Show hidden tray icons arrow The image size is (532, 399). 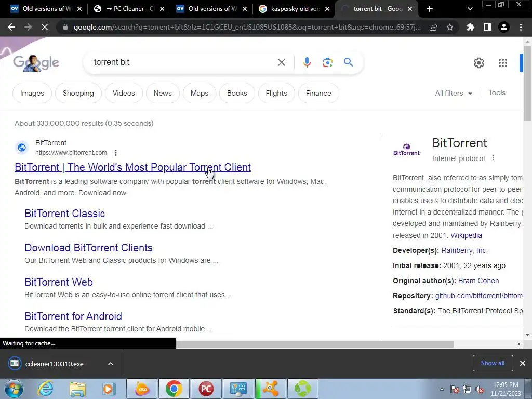pos(442,389)
